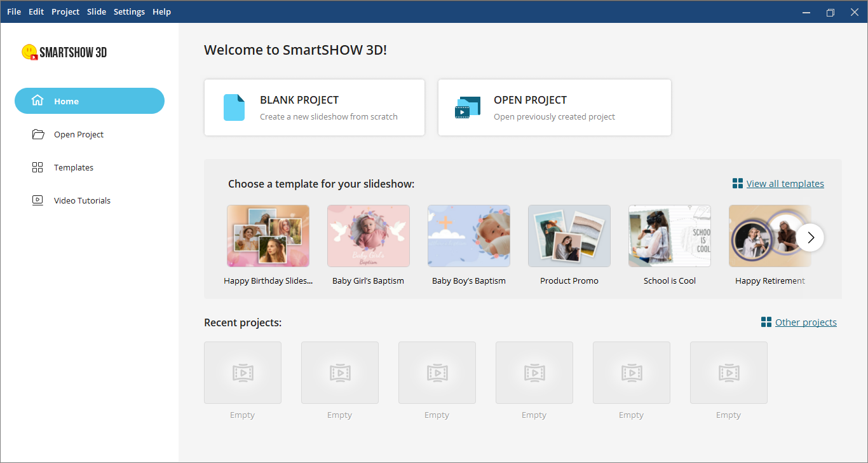The height and width of the screenshot is (463, 868).
Task: Click the School is Cool caption
Action: 670,280
